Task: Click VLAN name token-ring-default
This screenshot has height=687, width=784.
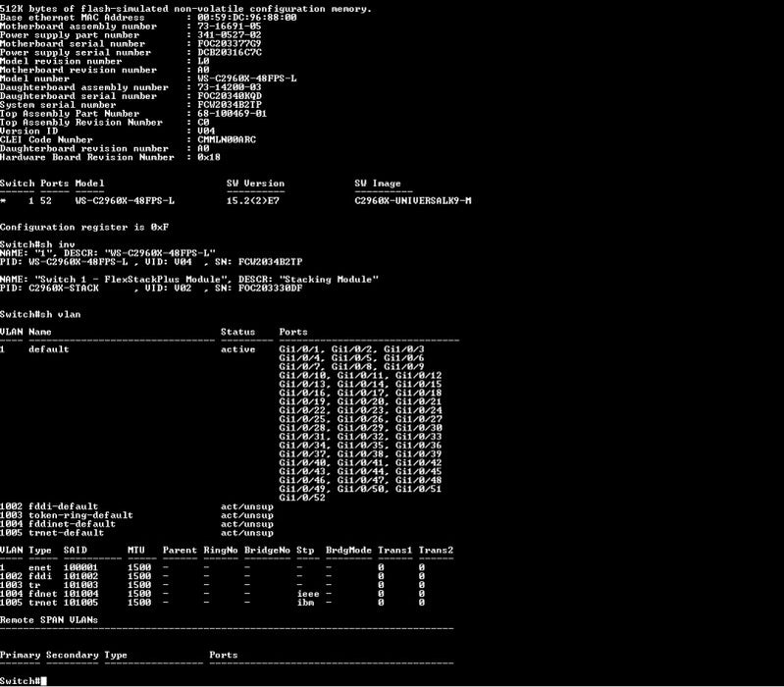Action: tap(81, 515)
